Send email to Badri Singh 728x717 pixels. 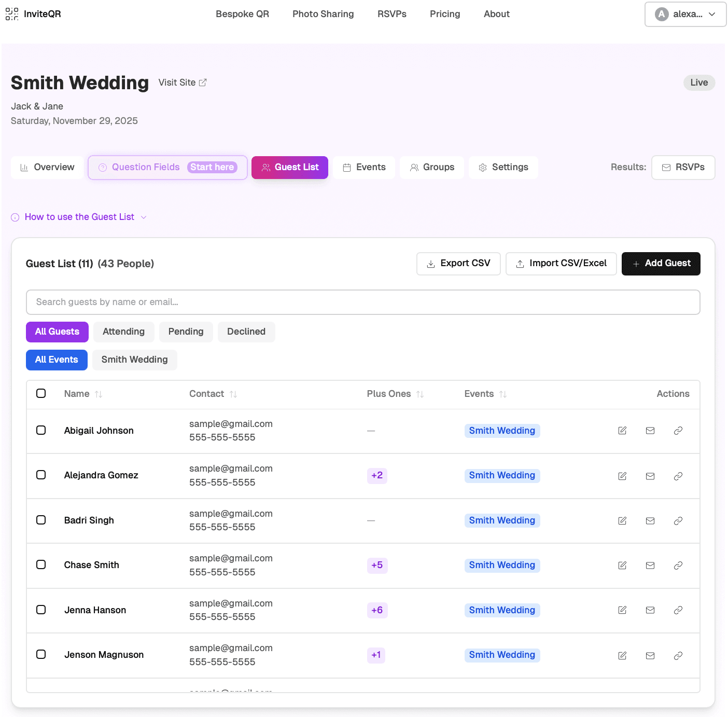[650, 520]
